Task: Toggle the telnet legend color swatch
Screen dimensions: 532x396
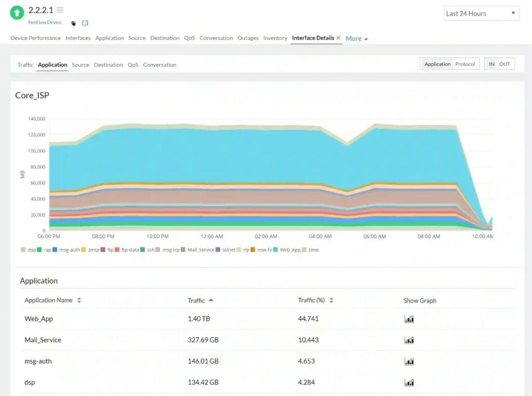Action: click(x=218, y=250)
